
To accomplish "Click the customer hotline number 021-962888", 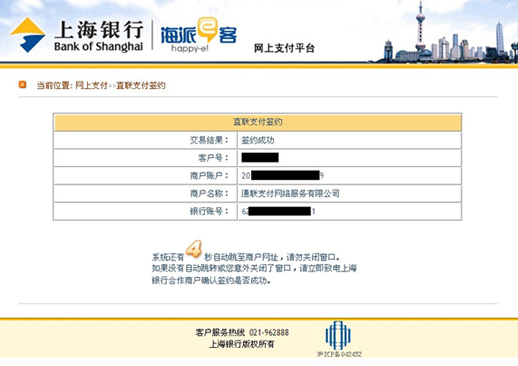I will click(x=269, y=332).
